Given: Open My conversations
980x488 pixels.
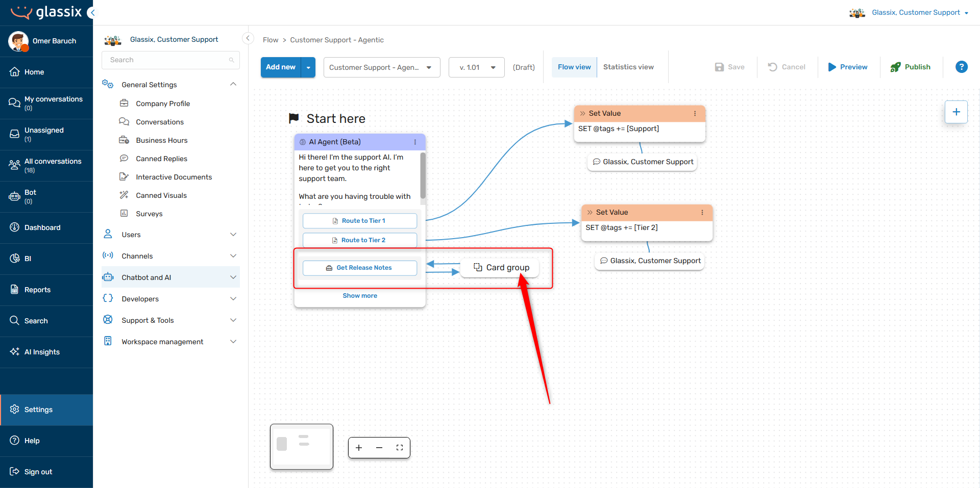Looking at the screenshot, I should pos(46,103).
